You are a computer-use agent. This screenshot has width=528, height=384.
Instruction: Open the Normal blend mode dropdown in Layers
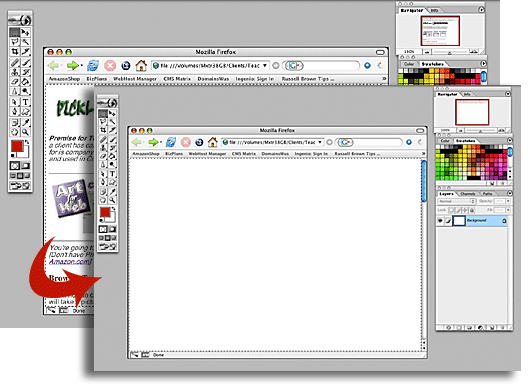tap(457, 201)
